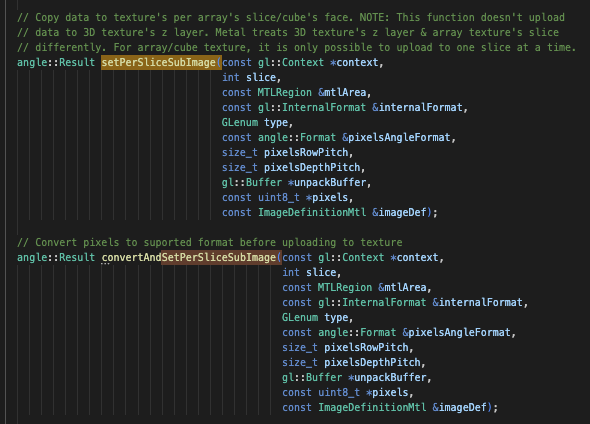590x424 pixels.
Task: Click 'GLenum type' parameter of convertAndSetPerSliceSubImage
Action: [x=315, y=318]
